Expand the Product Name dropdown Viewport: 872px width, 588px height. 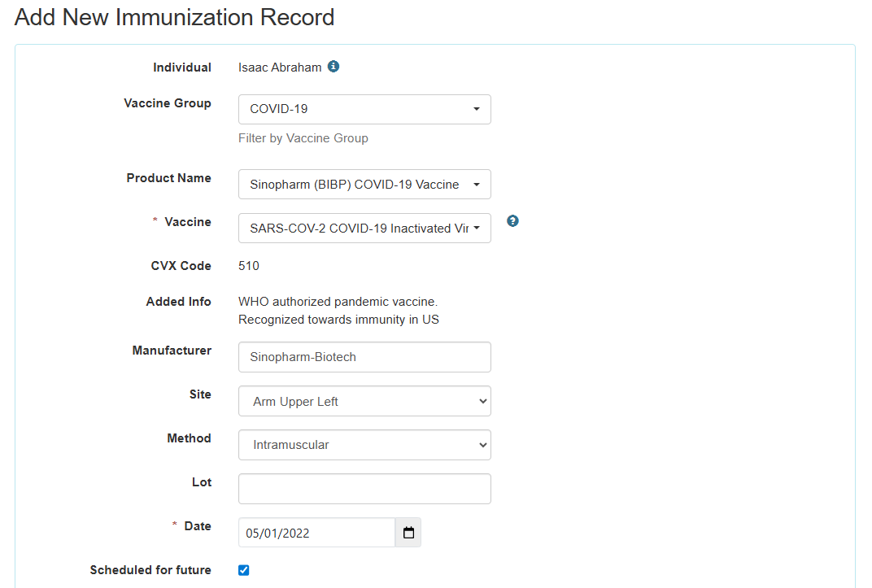coord(364,184)
